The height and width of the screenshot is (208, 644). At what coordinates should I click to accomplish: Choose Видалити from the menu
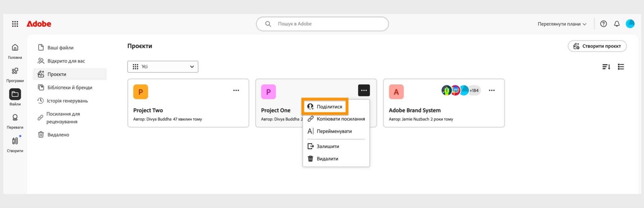pos(336,159)
